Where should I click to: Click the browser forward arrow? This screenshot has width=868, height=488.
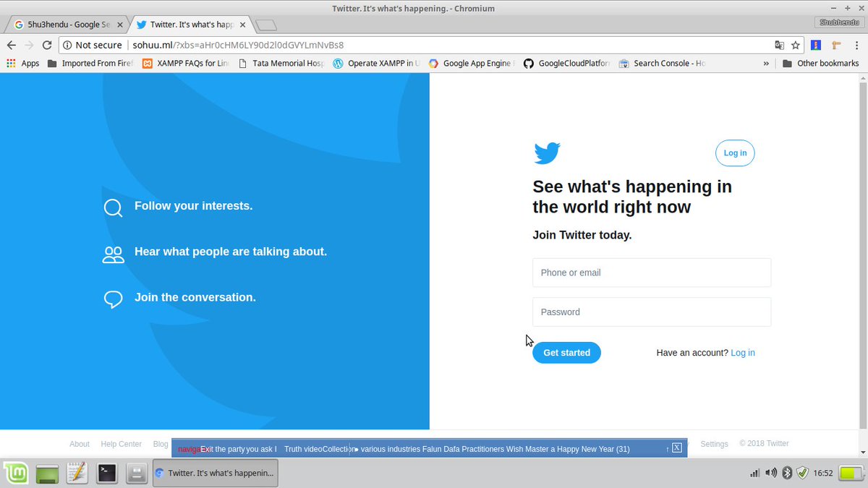coord(29,45)
